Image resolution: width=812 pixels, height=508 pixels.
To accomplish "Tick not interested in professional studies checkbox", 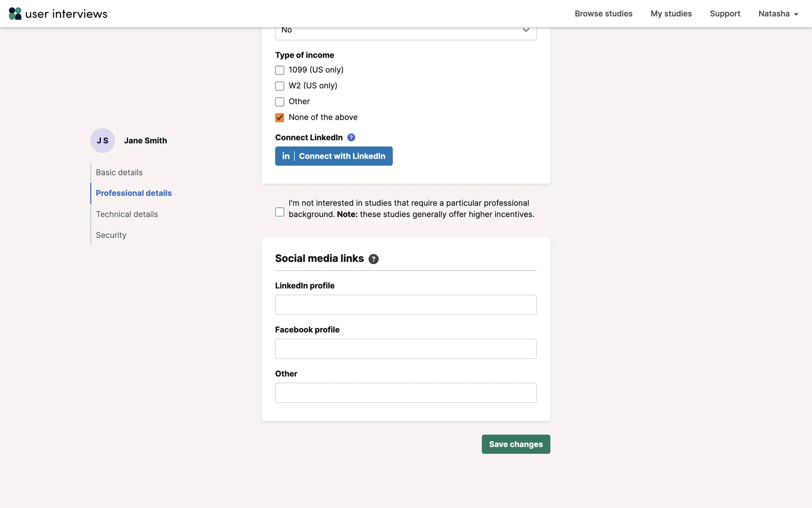I will click(280, 212).
